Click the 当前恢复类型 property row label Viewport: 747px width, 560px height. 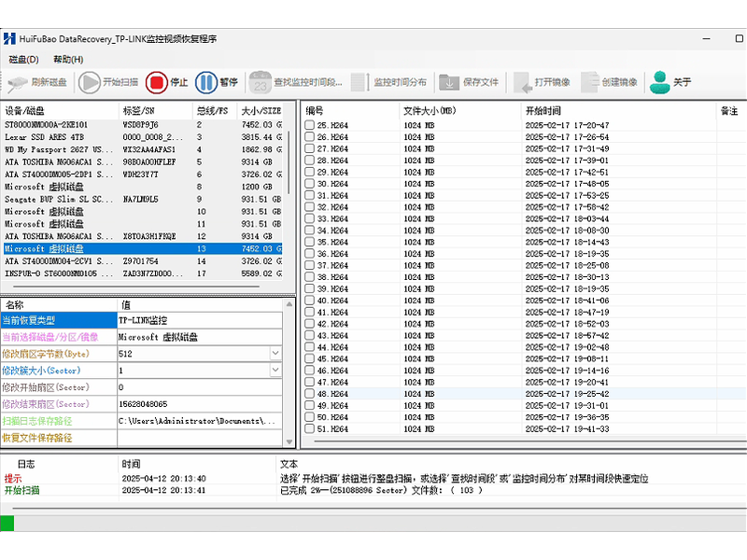(59, 320)
